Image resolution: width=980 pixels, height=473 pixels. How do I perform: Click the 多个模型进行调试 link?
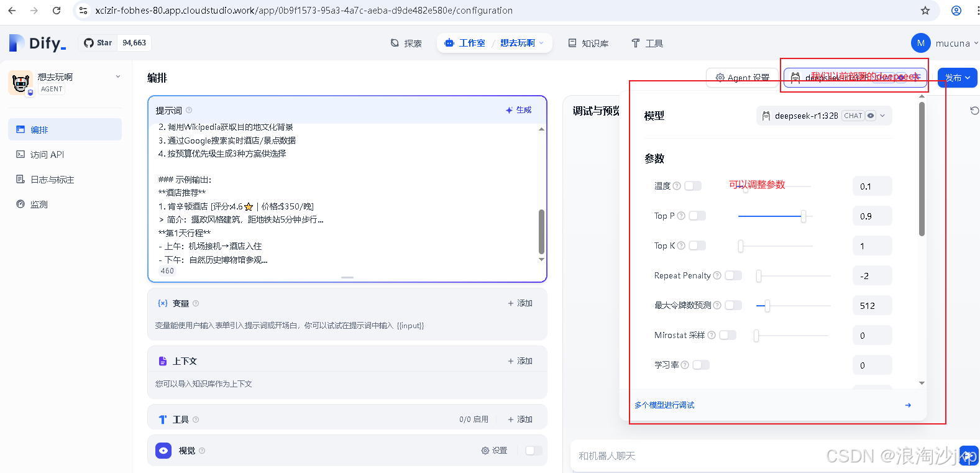pos(664,405)
